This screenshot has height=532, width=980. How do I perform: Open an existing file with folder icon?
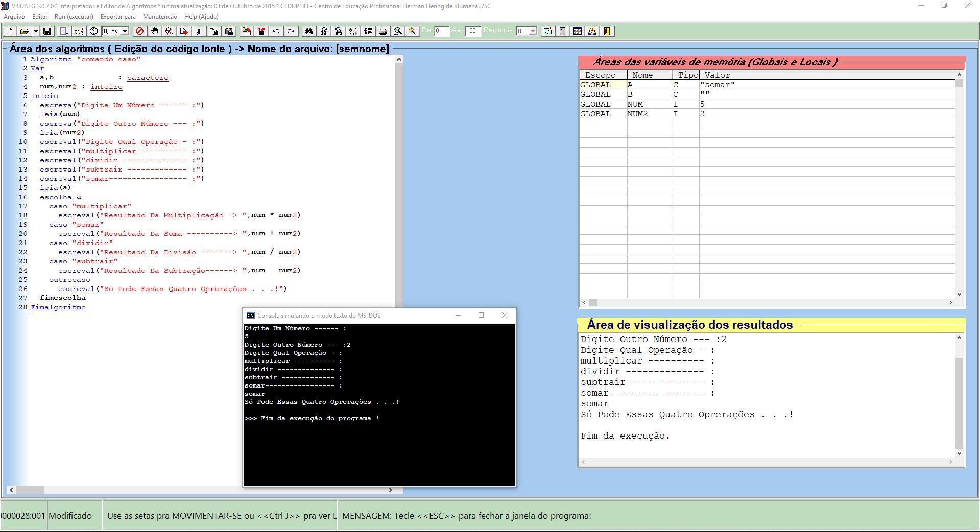[24, 31]
